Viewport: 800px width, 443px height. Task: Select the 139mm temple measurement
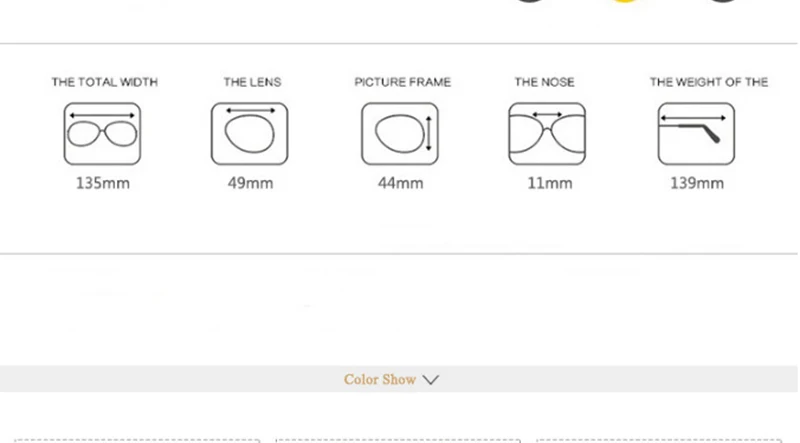(x=697, y=183)
